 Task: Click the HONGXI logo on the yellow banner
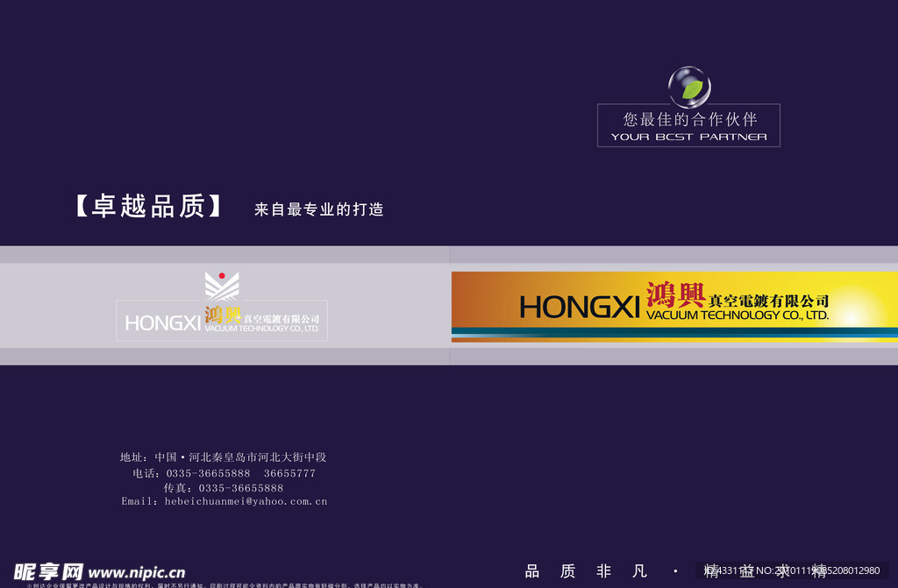click(579, 307)
